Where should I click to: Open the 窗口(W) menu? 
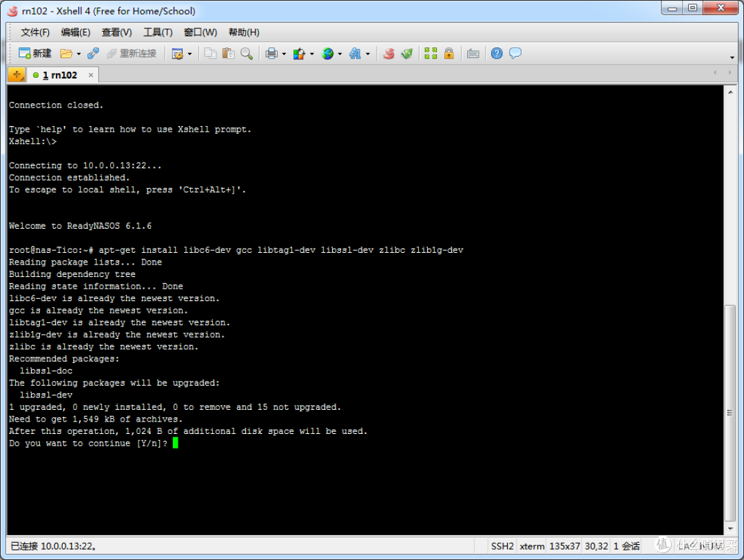pyautogui.click(x=200, y=32)
